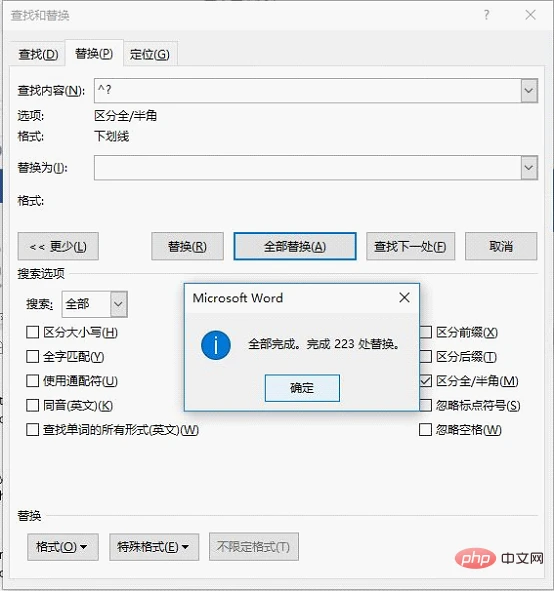Viewport: 554px width, 591px height.
Task: Enable 全字匹配(Y) checkbox
Action: point(32,357)
